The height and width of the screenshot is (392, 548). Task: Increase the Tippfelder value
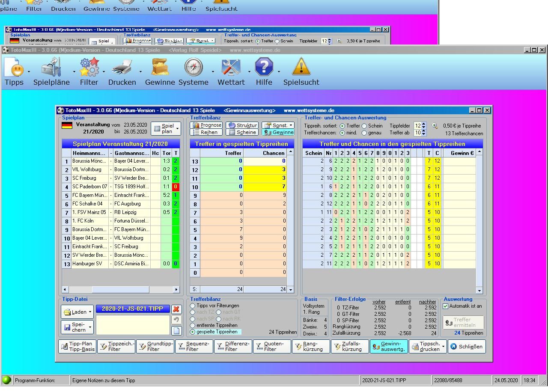(424, 124)
